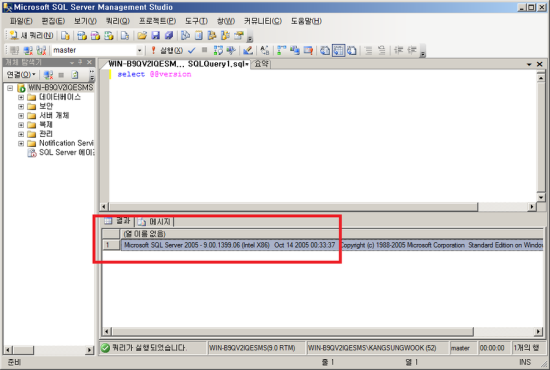
Task: Select Results to File icon
Action: click(x=351, y=51)
